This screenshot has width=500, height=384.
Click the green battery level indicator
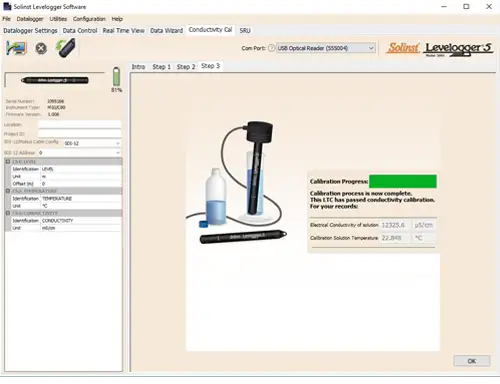116,77
